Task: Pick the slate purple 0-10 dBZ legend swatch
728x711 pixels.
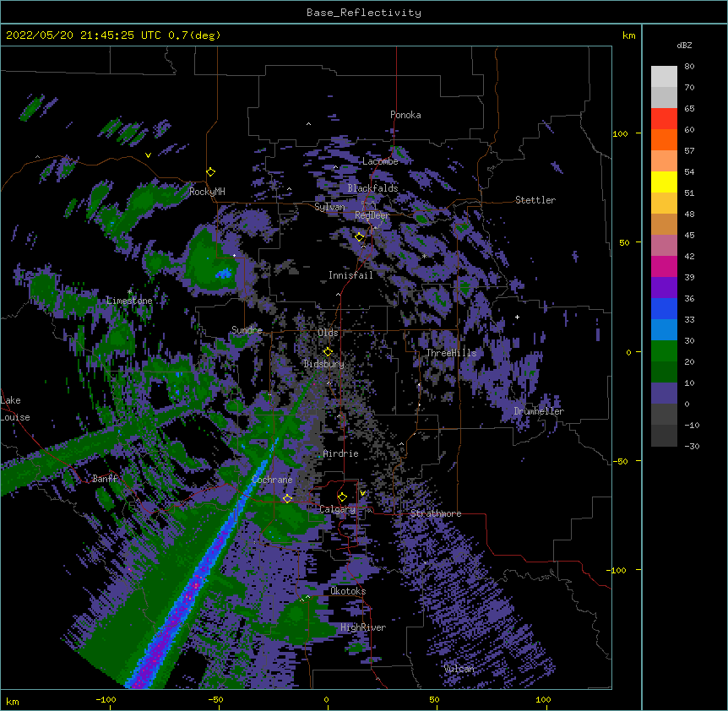Action: coord(664,393)
